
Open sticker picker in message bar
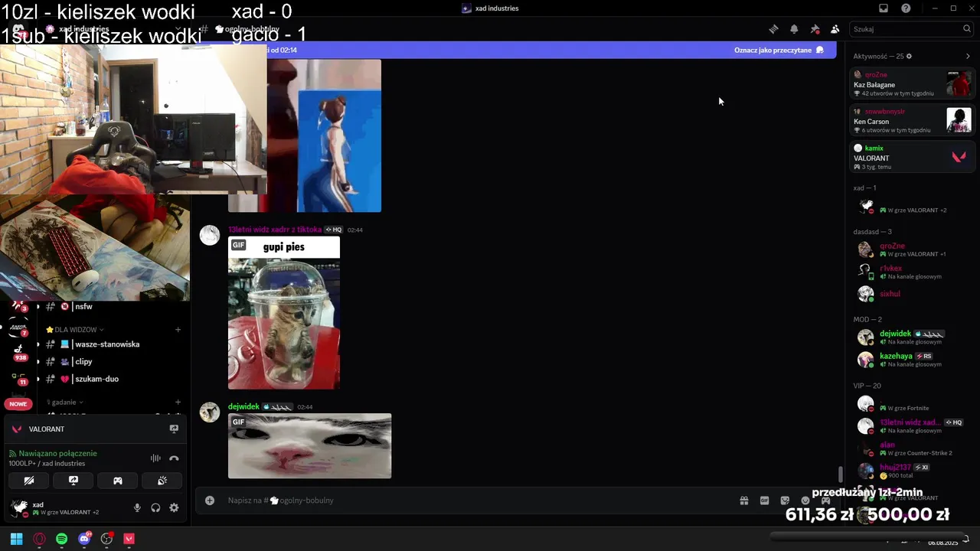click(x=785, y=500)
